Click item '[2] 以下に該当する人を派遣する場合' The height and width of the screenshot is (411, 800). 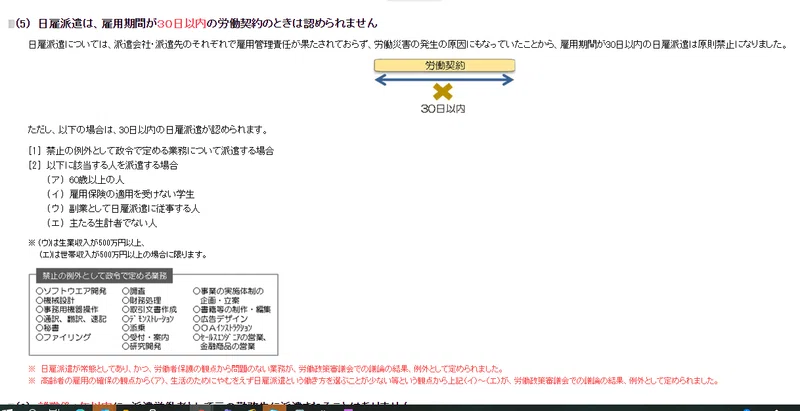coord(104,165)
